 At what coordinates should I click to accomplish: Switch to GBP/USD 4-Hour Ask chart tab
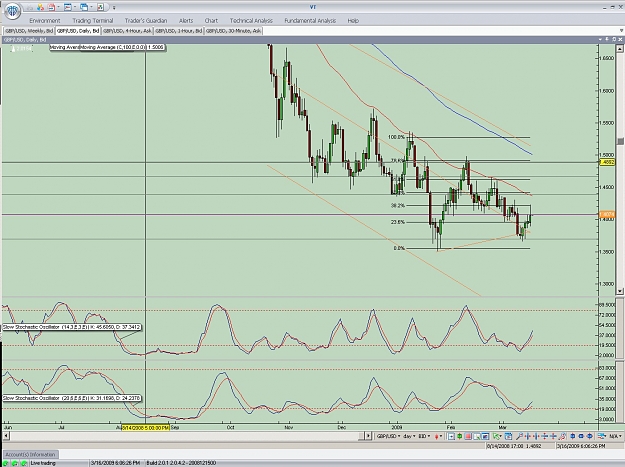tap(127, 31)
